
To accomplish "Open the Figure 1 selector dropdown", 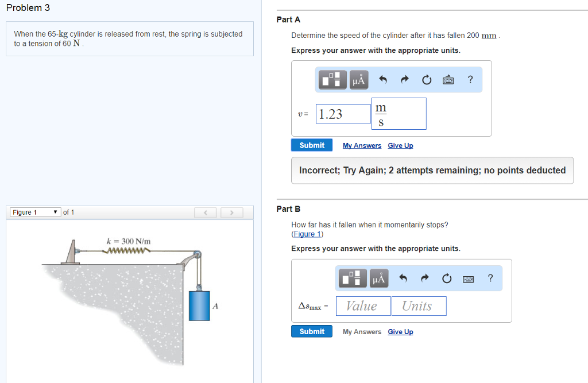I will coord(34,212).
